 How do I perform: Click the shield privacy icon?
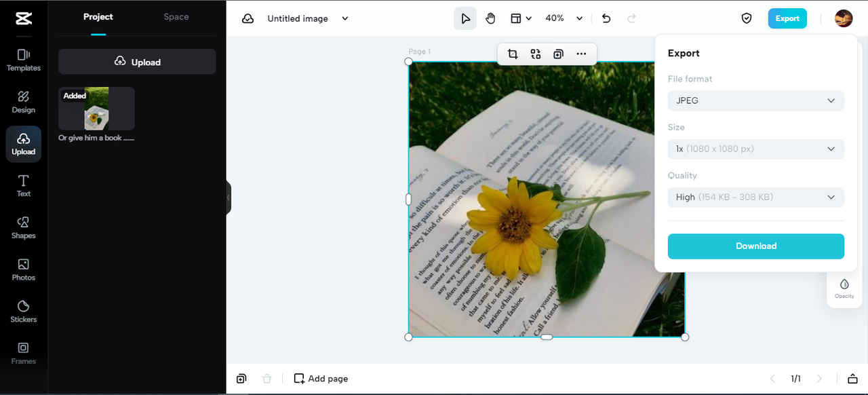coord(747,18)
